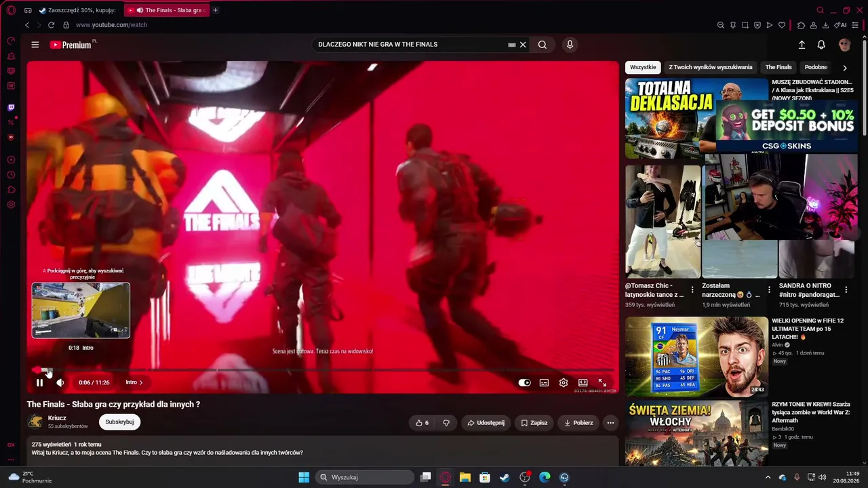Viewport: 868px width, 488px height.
Task: Open the Opera GX main menu logo
Action: tap(11, 10)
